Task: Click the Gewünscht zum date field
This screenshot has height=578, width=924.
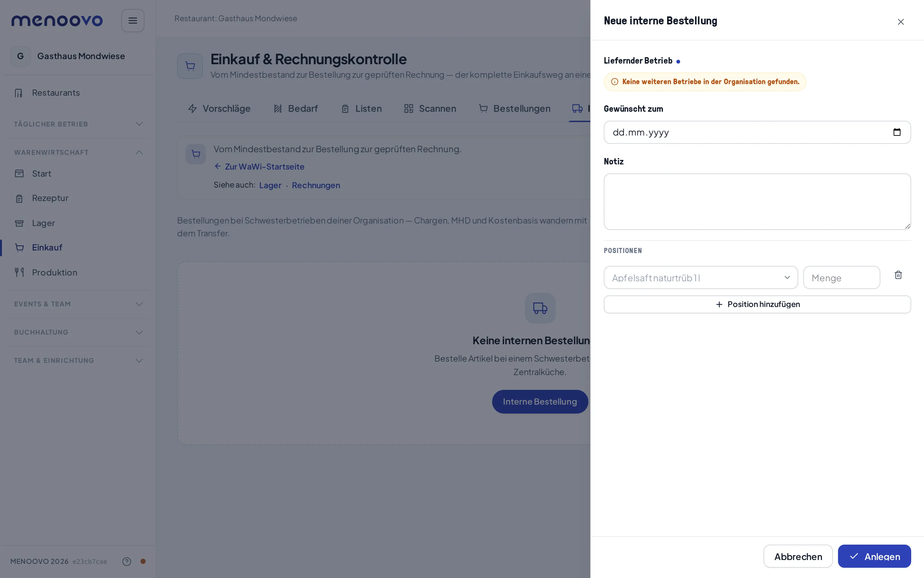Action: coord(757,132)
